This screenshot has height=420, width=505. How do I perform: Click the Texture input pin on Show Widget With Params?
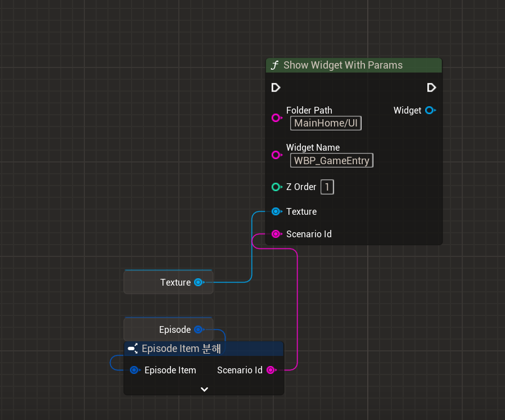(x=277, y=211)
